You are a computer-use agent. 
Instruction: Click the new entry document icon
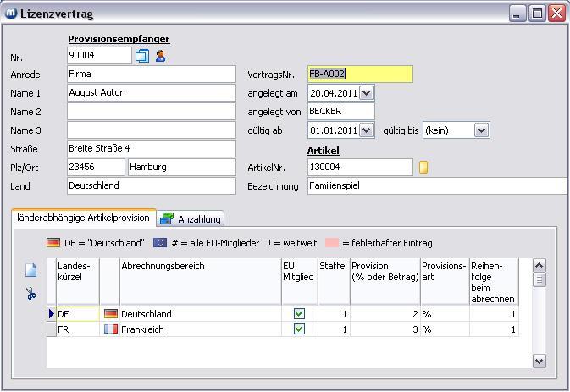31,271
